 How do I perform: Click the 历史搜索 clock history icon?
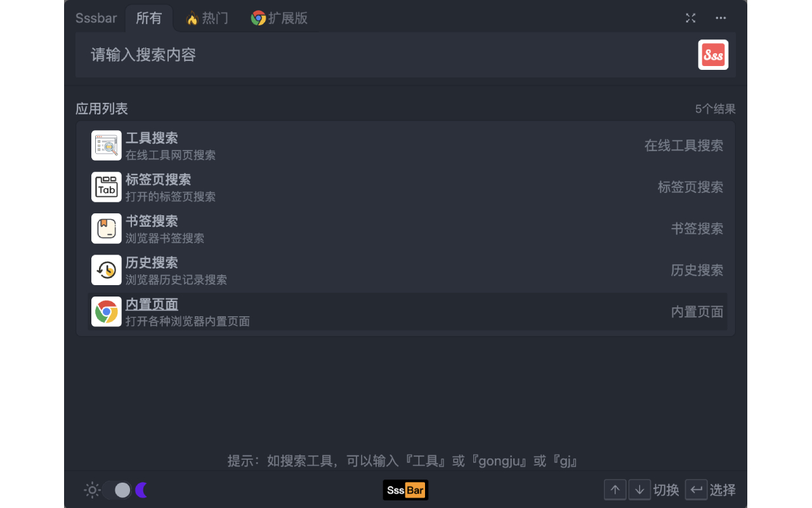tap(106, 270)
